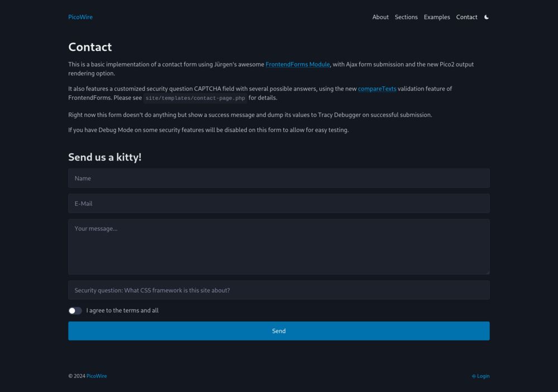The height and width of the screenshot is (392, 558).
Task: Select Sections in the top navigation
Action: tap(406, 17)
